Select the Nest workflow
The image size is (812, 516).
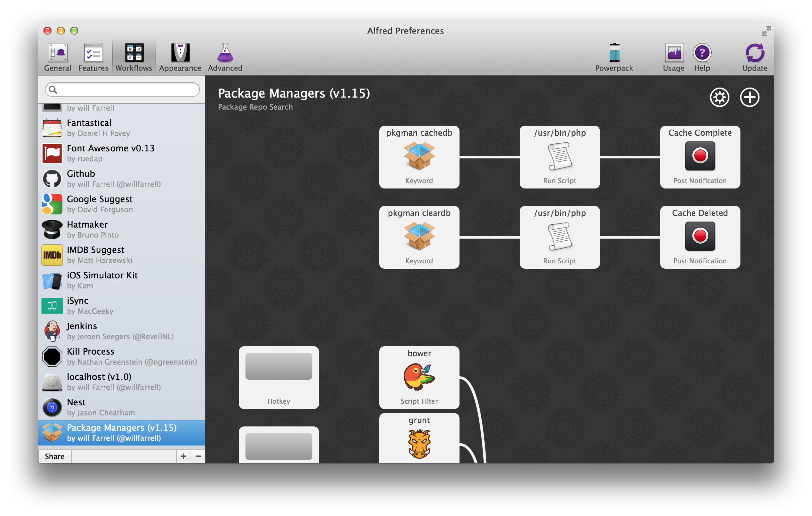pos(122,407)
